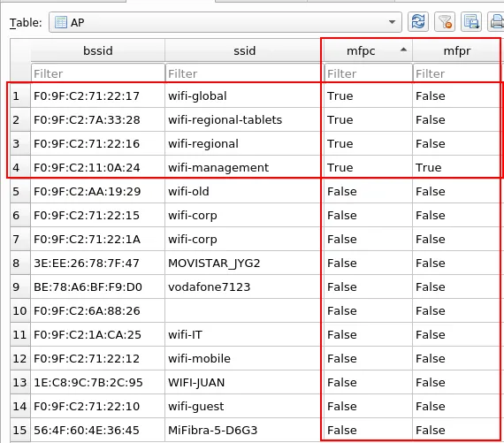
Task: Sort by the ssid column header
Action: coord(244,50)
